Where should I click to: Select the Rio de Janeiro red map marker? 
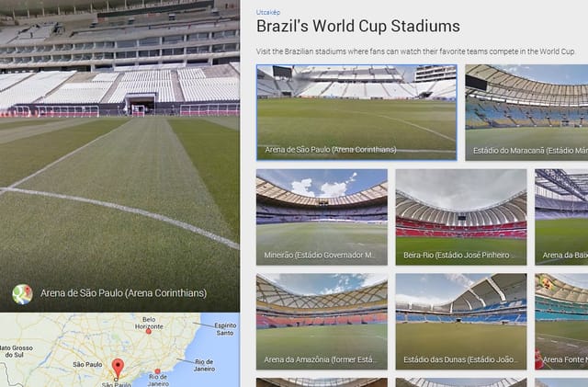(x=157, y=371)
